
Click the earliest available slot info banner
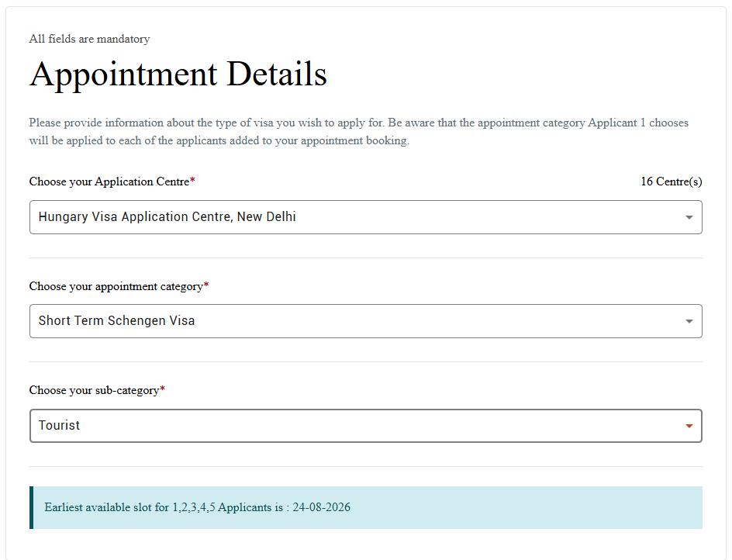(365, 507)
